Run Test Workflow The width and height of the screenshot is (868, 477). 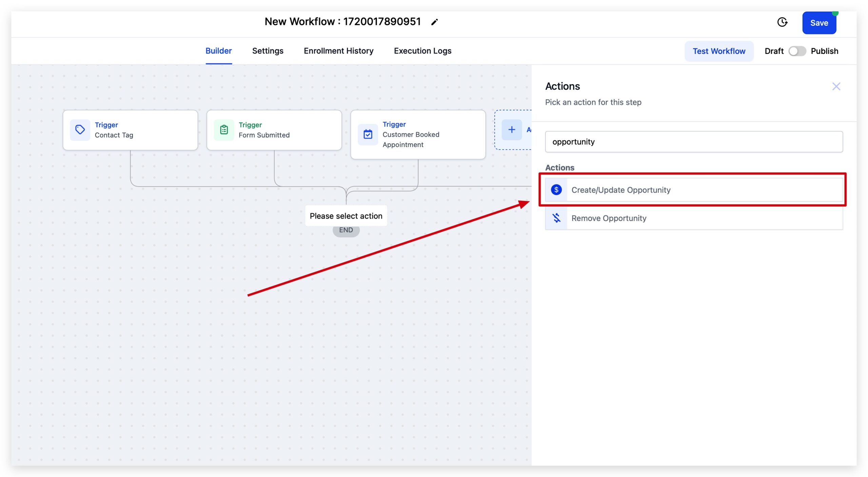pos(719,51)
